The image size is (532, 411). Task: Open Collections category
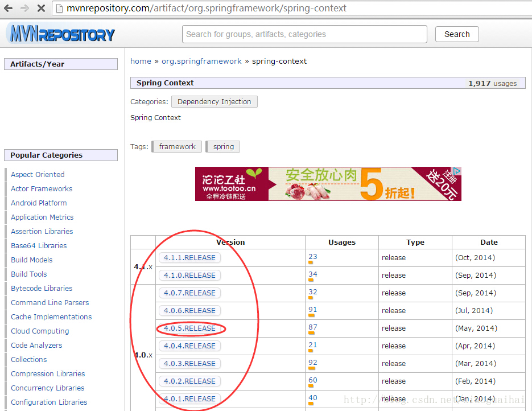29,359
